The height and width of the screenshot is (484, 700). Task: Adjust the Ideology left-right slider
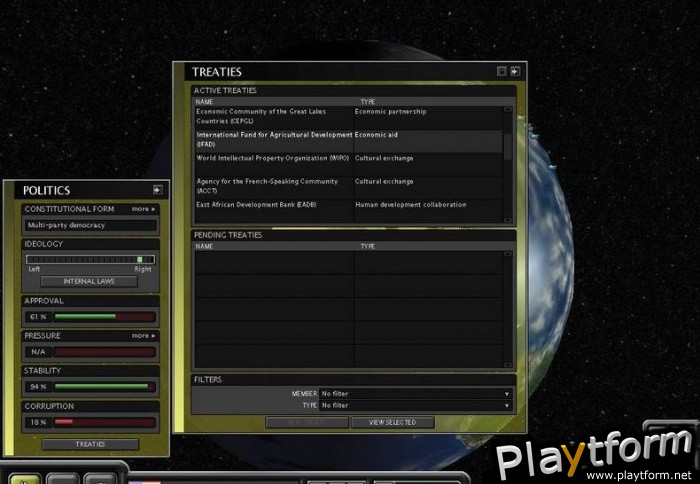(x=91, y=259)
